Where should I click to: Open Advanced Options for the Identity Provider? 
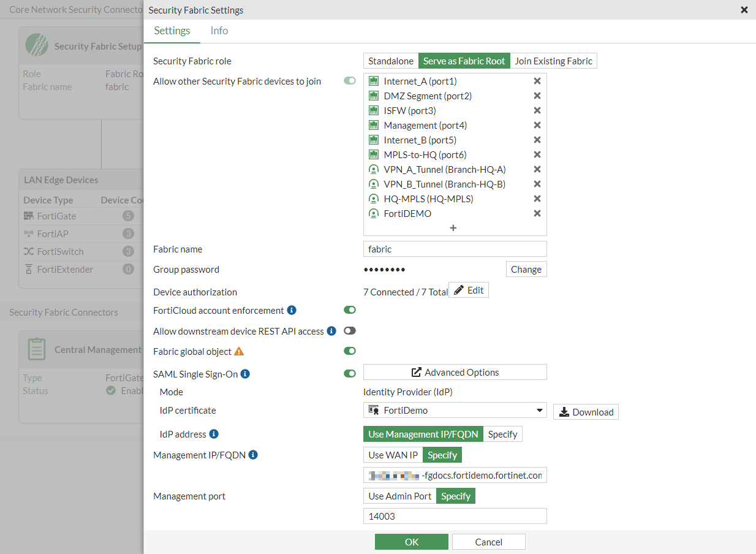point(454,372)
